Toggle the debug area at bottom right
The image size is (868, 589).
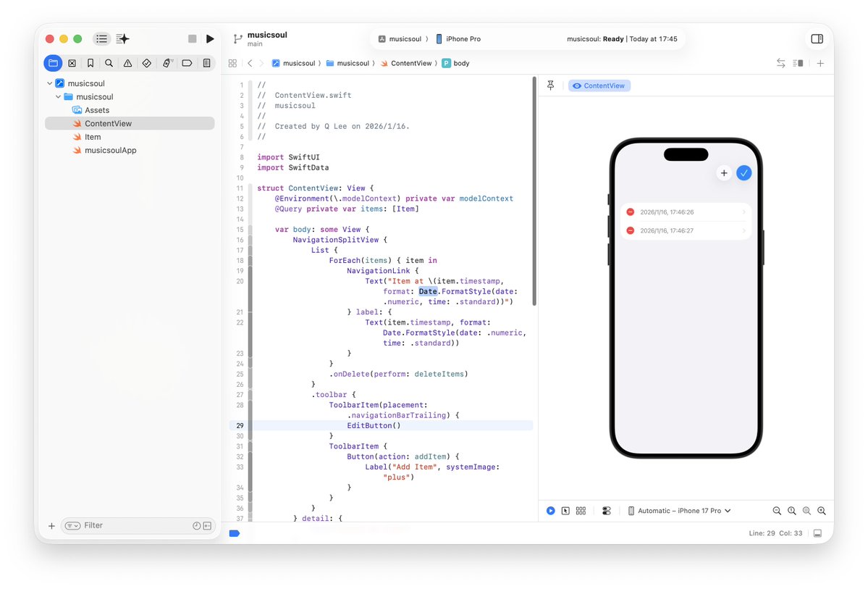[817, 533]
